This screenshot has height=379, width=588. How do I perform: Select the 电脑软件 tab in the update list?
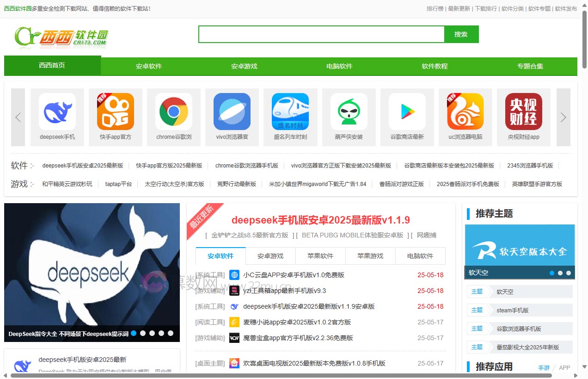coord(420,255)
